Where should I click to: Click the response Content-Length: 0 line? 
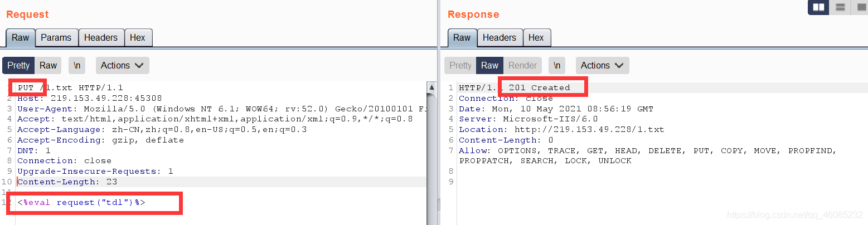(x=506, y=140)
